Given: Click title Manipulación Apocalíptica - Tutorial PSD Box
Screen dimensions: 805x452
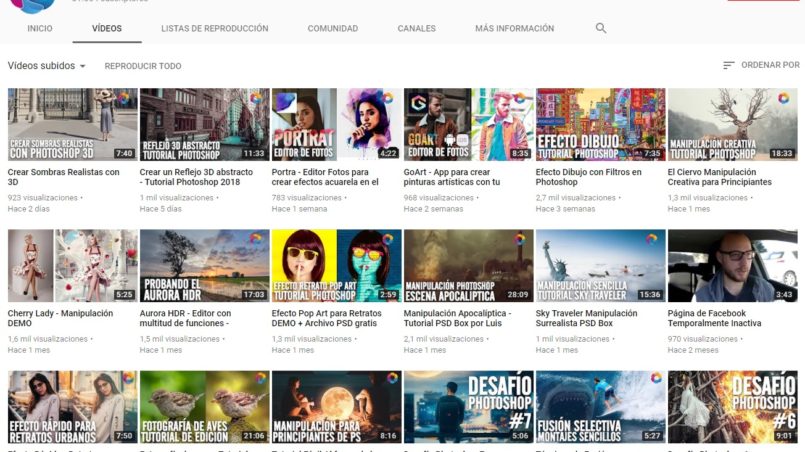Looking at the screenshot, I should pos(457,318).
